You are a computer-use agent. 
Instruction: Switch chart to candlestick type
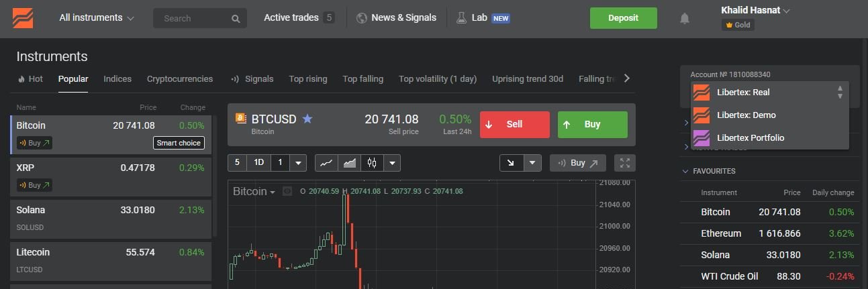point(372,163)
